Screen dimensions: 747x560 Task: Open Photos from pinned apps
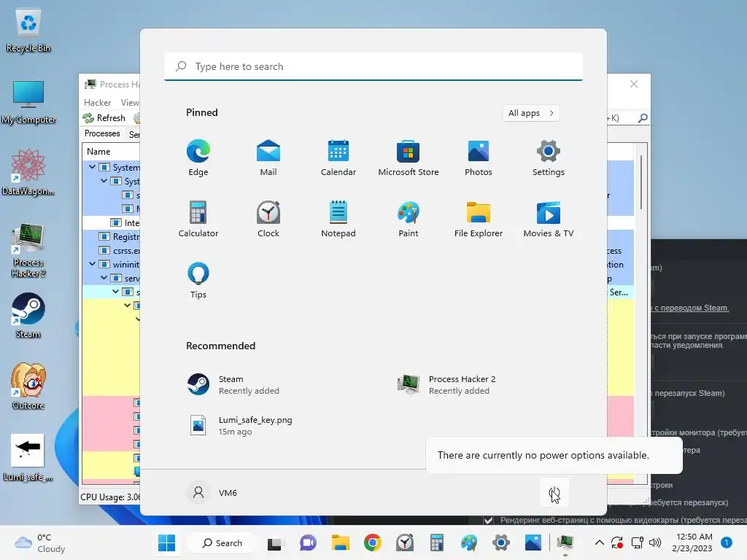[479, 158]
